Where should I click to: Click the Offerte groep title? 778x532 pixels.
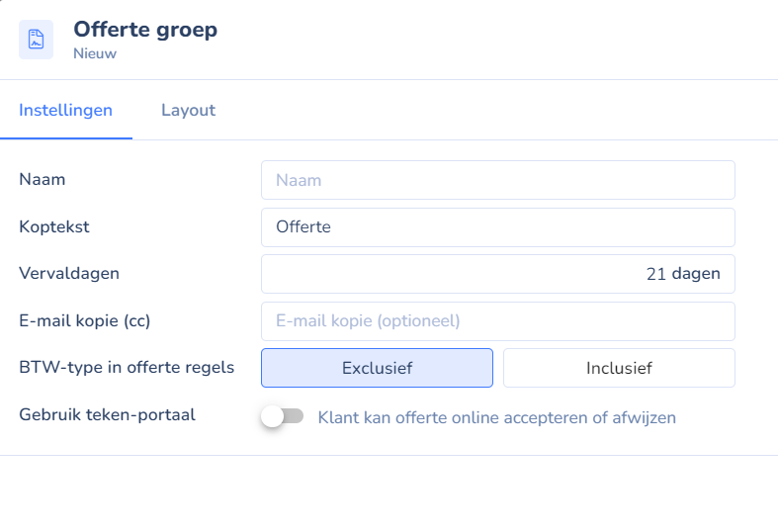click(x=145, y=30)
